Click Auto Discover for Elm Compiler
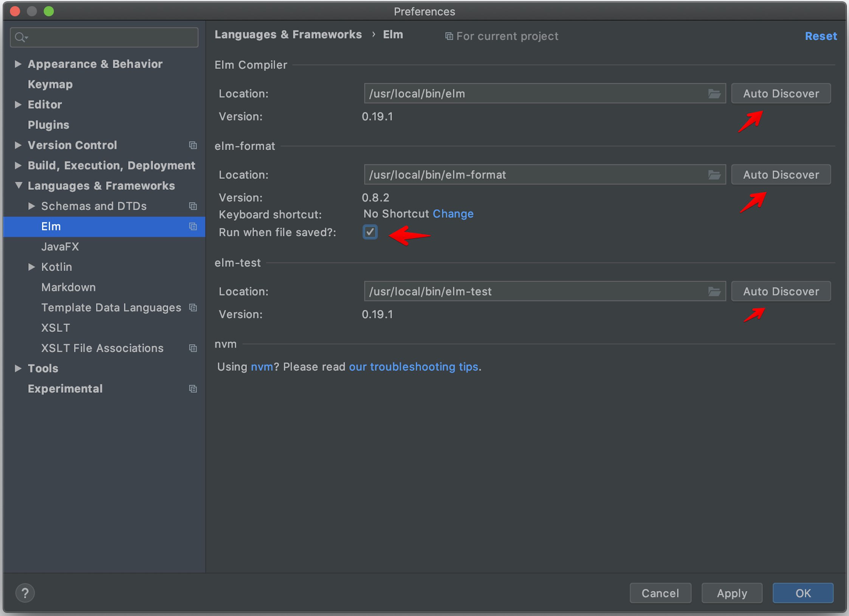Screen dimensions: 849x616 (x=781, y=94)
